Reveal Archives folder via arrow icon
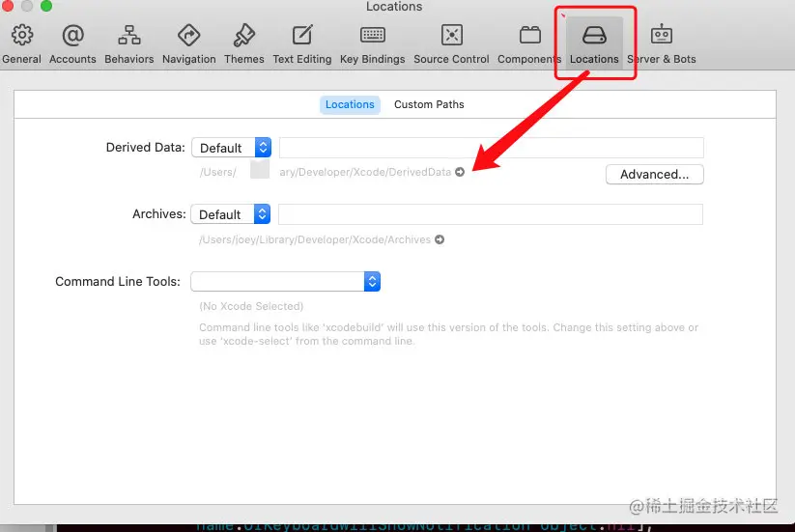 [440, 239]
